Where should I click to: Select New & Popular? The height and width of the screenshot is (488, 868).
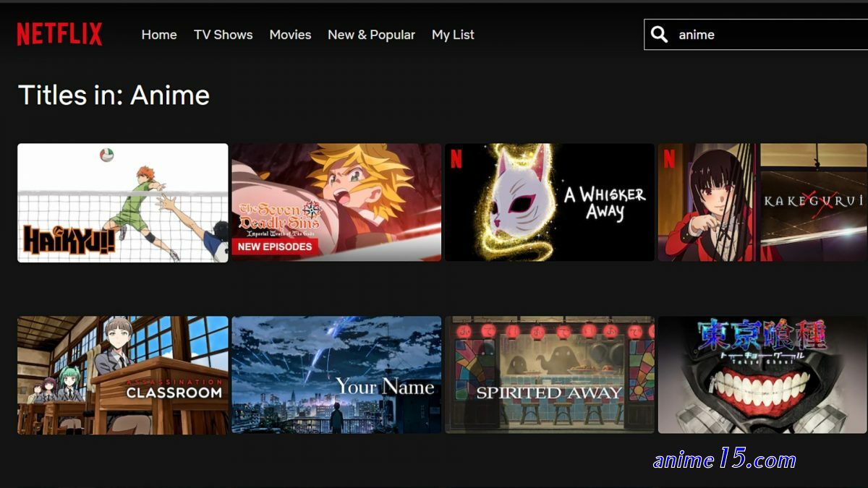click(x=371, y=35)
